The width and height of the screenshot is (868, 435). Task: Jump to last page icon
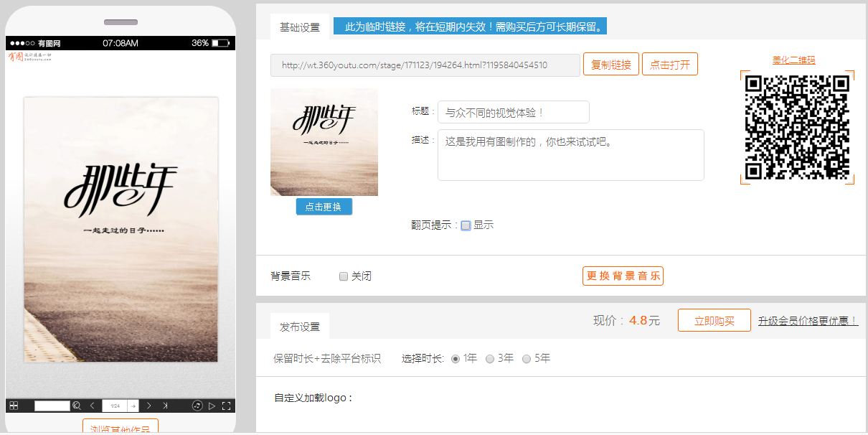point(165,406)
